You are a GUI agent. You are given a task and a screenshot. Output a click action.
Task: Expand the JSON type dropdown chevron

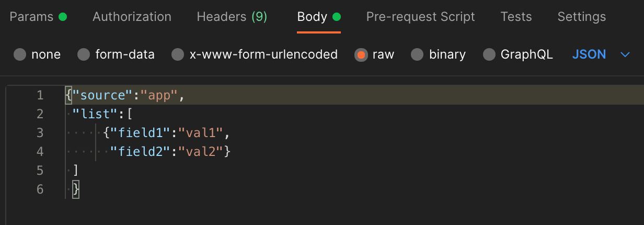click(625, 54)
